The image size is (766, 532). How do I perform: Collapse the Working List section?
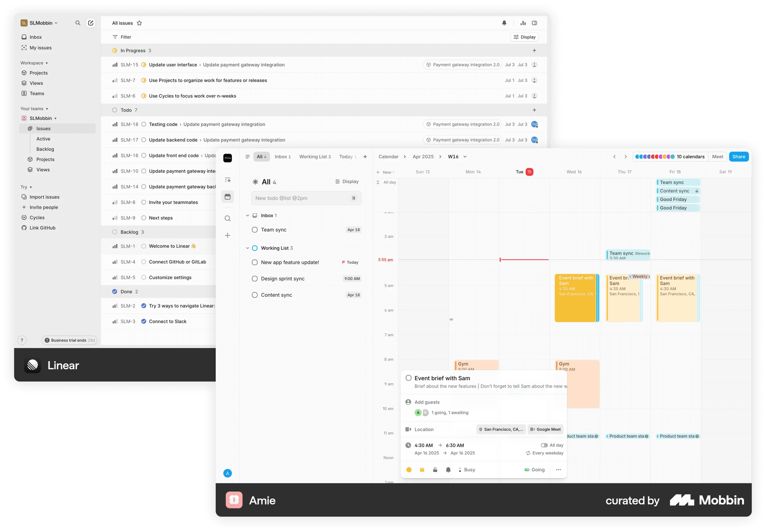247,248
